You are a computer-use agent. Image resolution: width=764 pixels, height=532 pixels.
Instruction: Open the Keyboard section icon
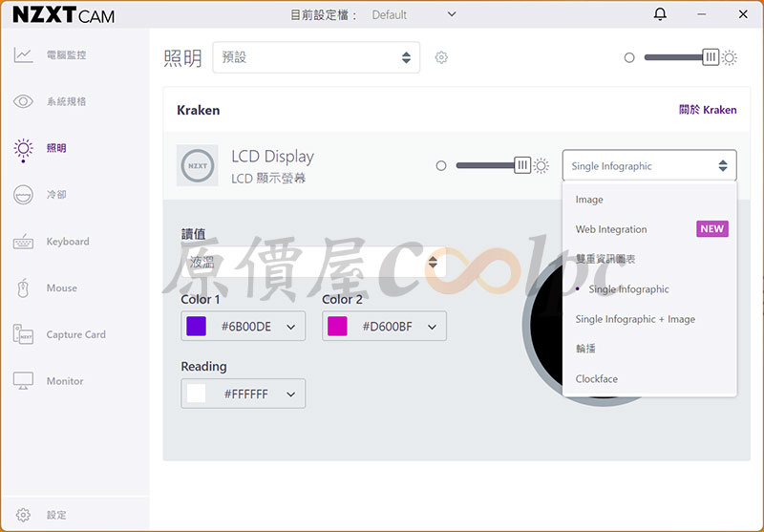pyautogui.click(x=24, y=242)
